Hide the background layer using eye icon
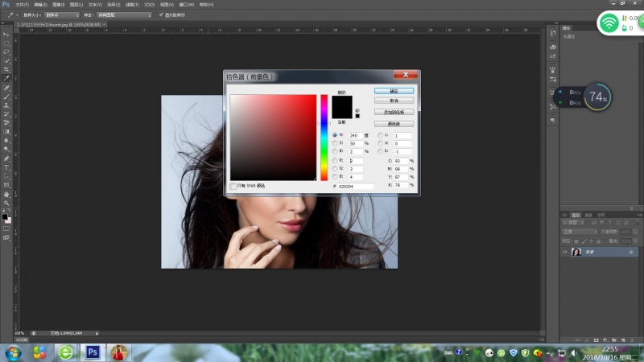The height and width of the screenshot is (362, 644). point(564,252)
